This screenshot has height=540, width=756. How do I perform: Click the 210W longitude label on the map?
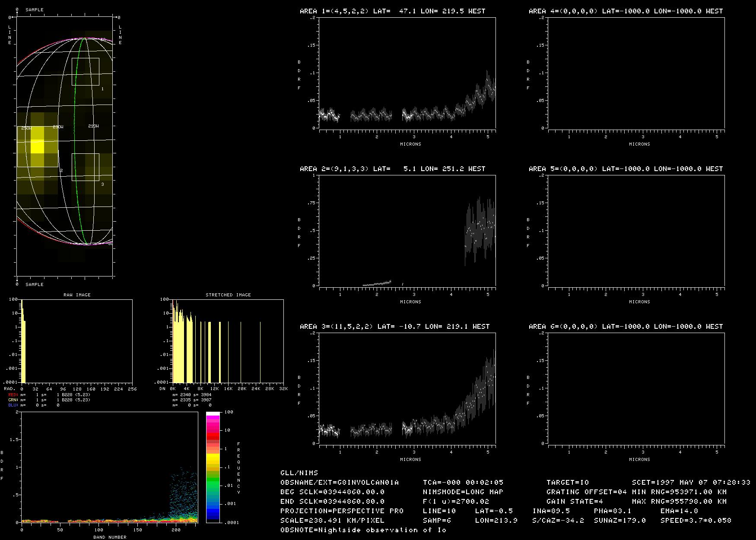[93, 126]
